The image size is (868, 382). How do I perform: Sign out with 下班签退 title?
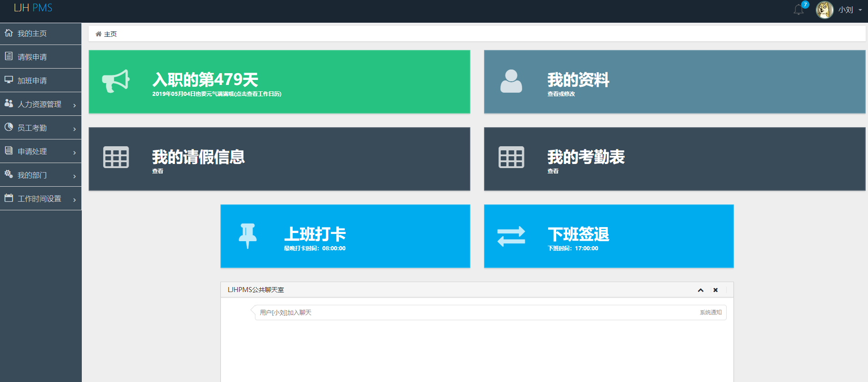pos(579,234)
